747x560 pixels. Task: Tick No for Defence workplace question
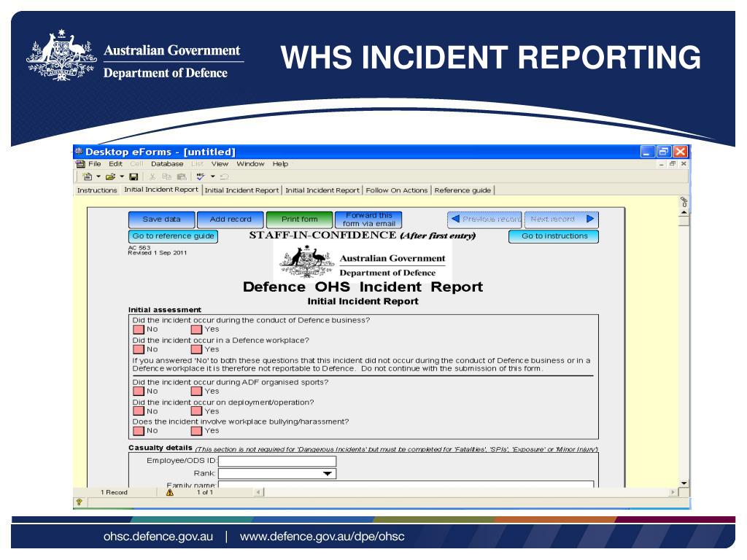coord(139,349)
